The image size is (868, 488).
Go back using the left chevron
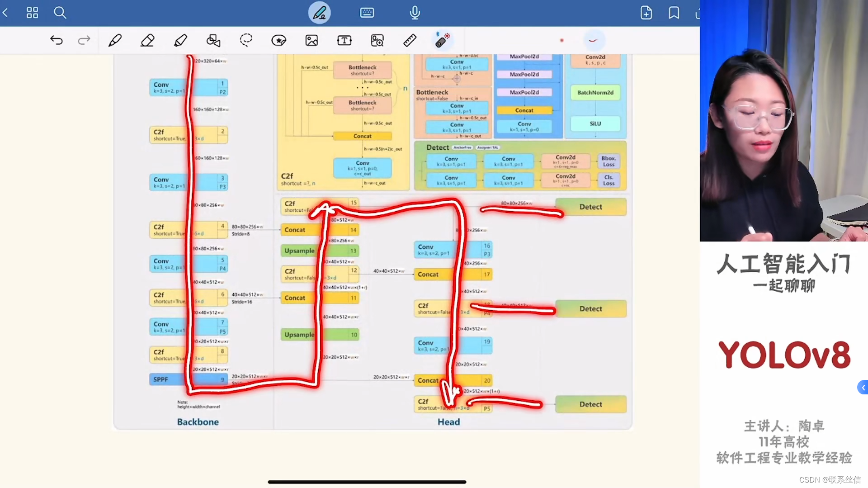[5, 13]
